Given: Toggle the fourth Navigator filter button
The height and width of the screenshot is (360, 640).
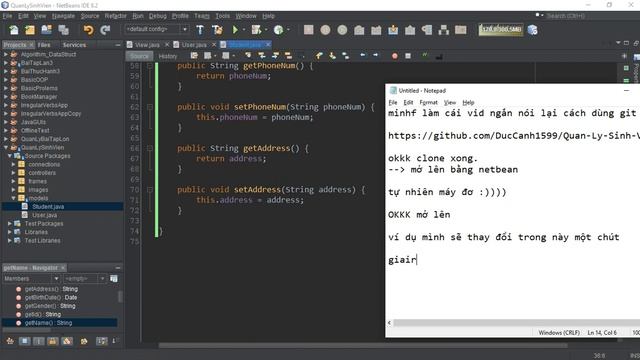Looking at the screenshot, I should point(53,341).
